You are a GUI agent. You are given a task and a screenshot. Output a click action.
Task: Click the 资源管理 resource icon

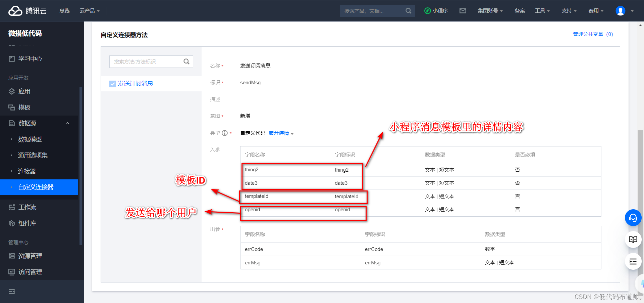click(x=12, y=256)
